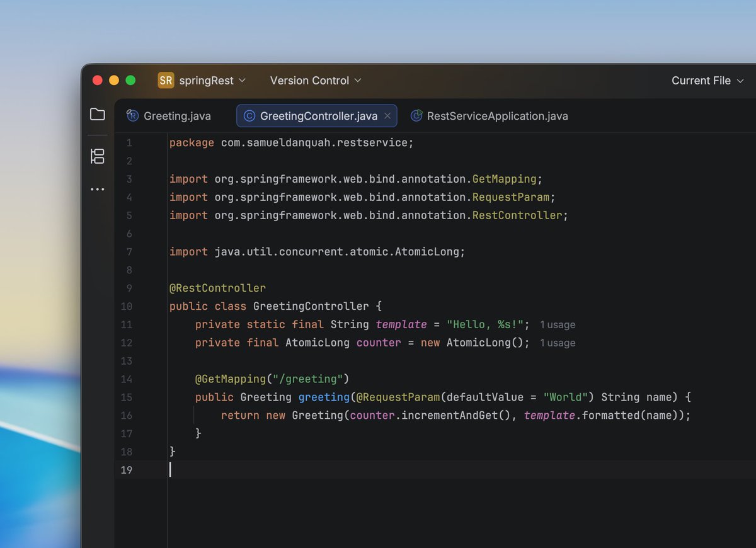Click the template field name on line 11
Viewport: 756px width, 548px height.
(401, 325)
